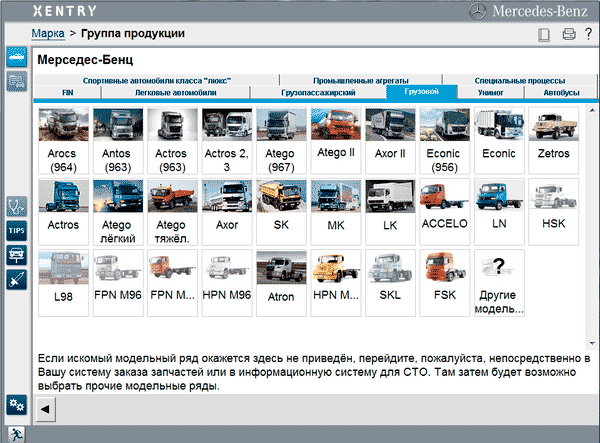Open help question mark icon

point(589,34)
